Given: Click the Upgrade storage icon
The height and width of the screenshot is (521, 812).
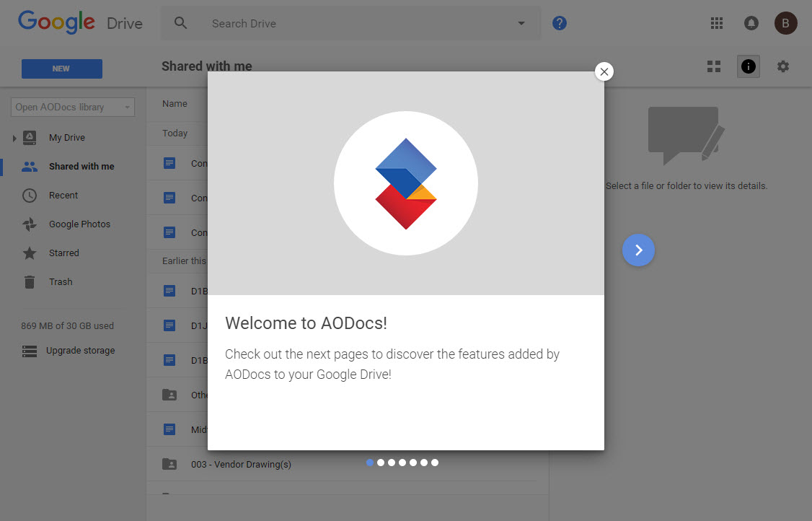Looking at the screenshot, I should click(30, 351).
